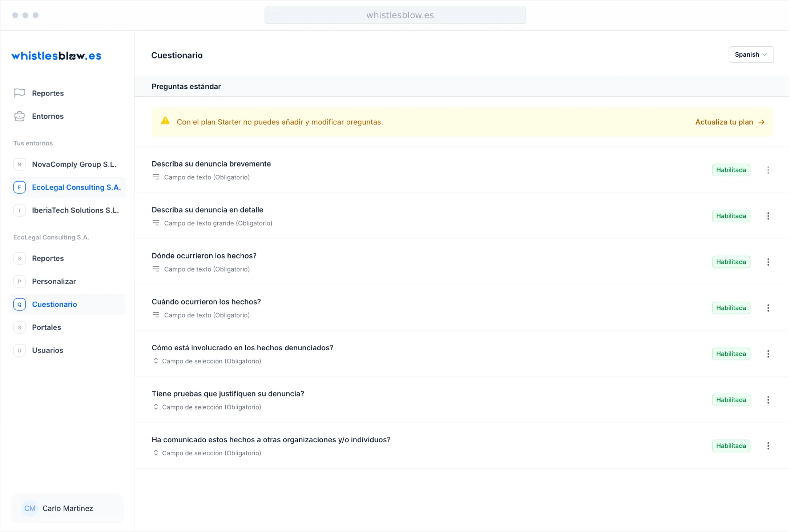Click the IberiaTech 'I' environment badge
Screen dimensions: 790x532
(x=20, y=210)
